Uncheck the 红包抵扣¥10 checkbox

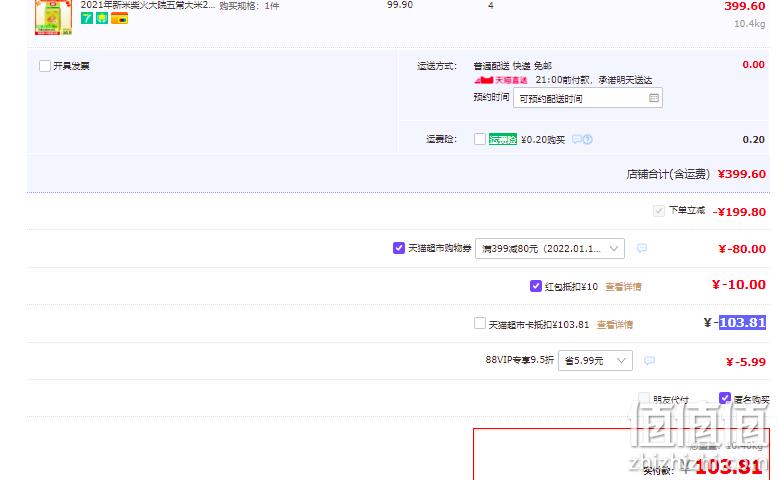(535, 286)
